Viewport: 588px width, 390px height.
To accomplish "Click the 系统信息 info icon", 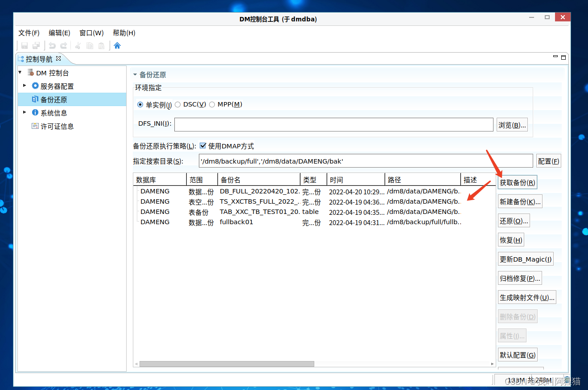I will click(x=35, y=113).
